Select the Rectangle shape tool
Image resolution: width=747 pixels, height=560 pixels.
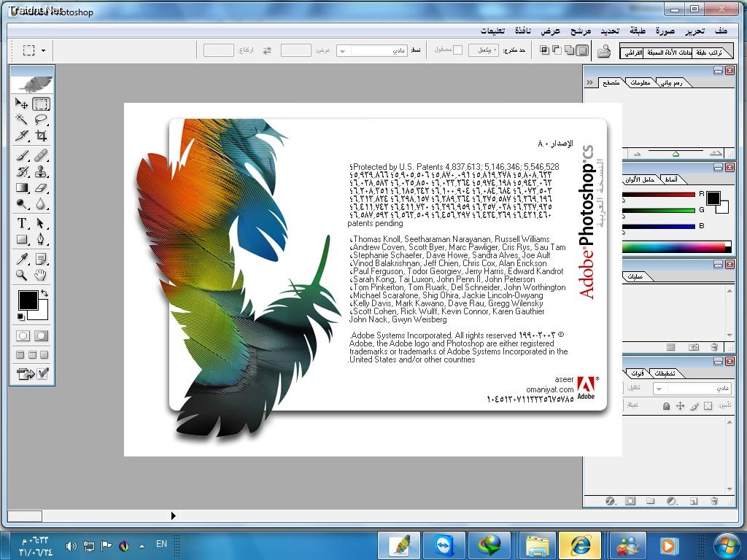[x=21, y=239]
